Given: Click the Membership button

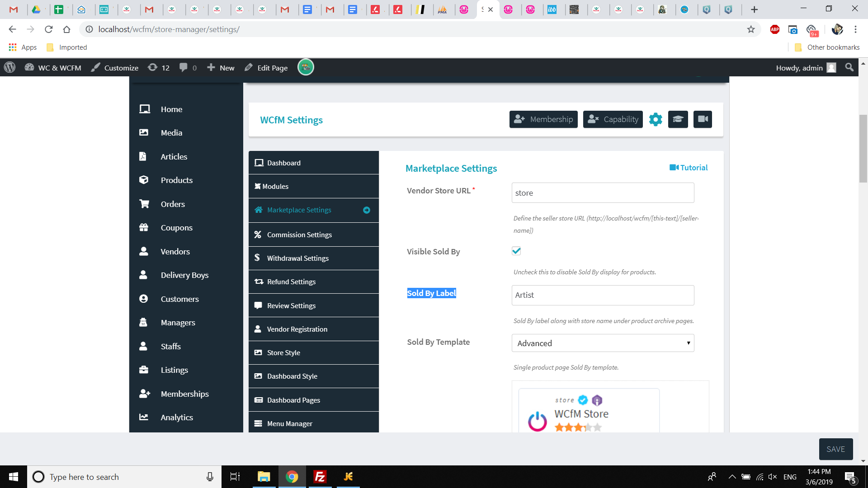Looking at the screenshot, I should point(543,119).
